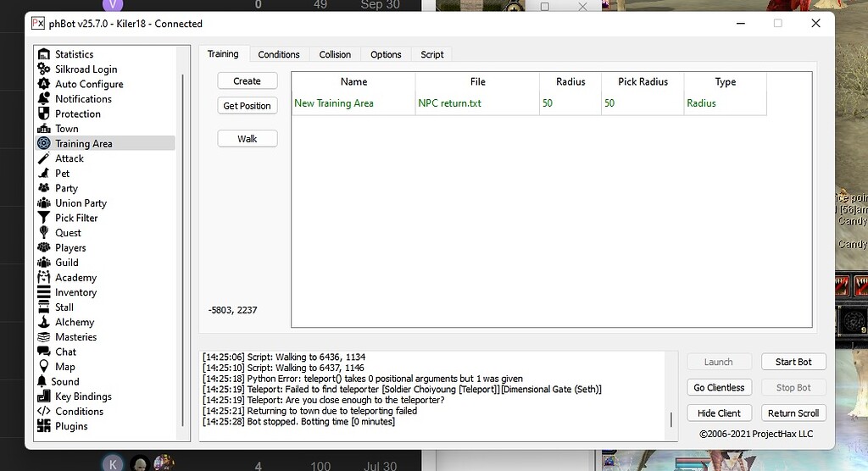
Task: Open Pick Filter funnel icon
Action: tap(44, 218)
